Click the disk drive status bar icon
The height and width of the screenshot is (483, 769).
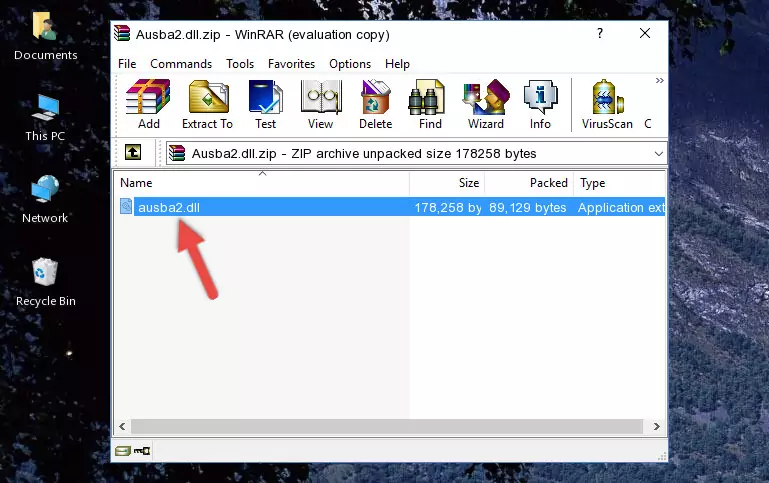click(x=123, y=451)
